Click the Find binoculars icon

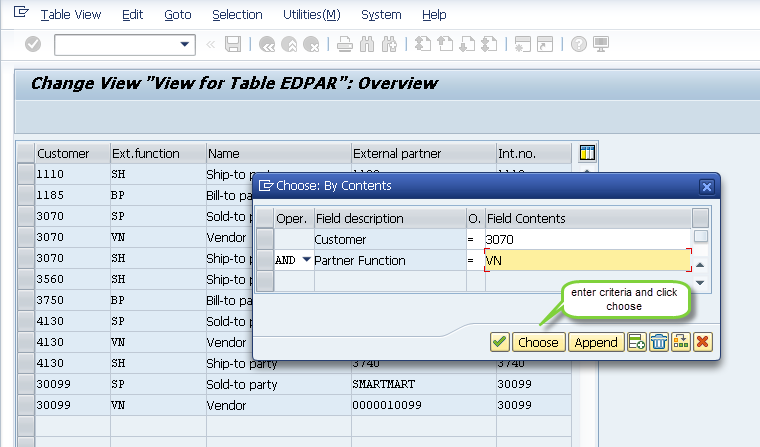click(x=367, y=44)
